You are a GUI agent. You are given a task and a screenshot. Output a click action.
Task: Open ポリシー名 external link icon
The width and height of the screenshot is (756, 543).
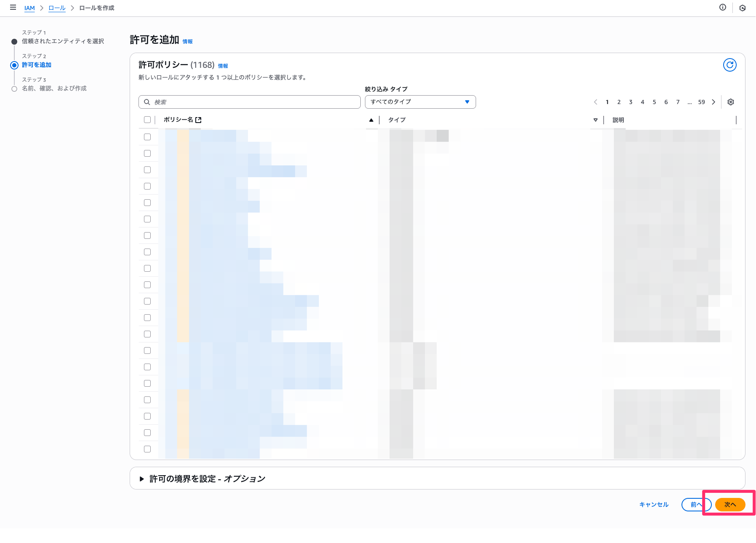coord(199,120)
